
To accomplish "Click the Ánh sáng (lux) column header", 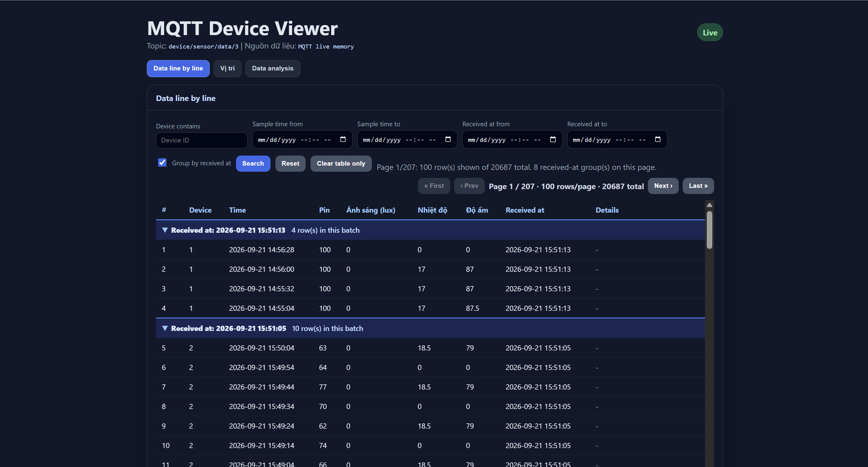I will (371, 210).
